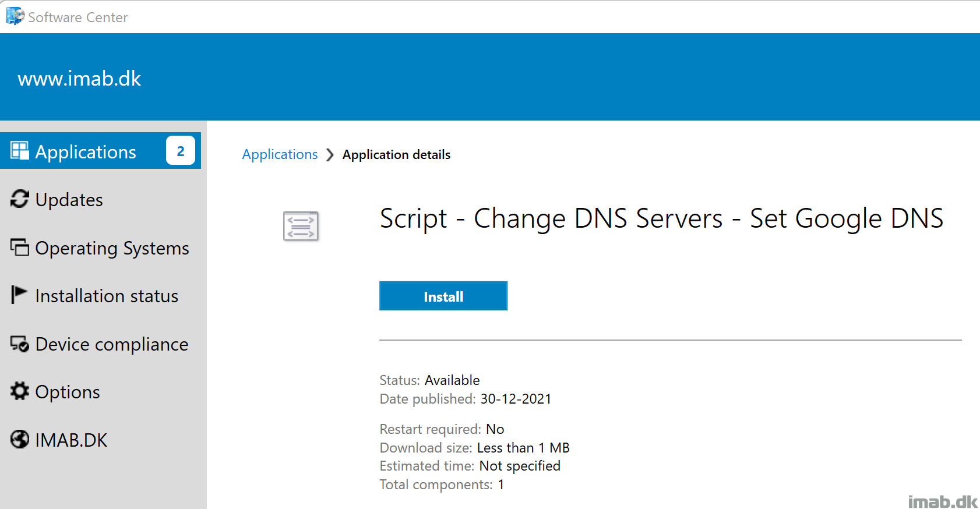Click the Restart required: No text
Screen dimensions: 980x509
tap(442, 429)
